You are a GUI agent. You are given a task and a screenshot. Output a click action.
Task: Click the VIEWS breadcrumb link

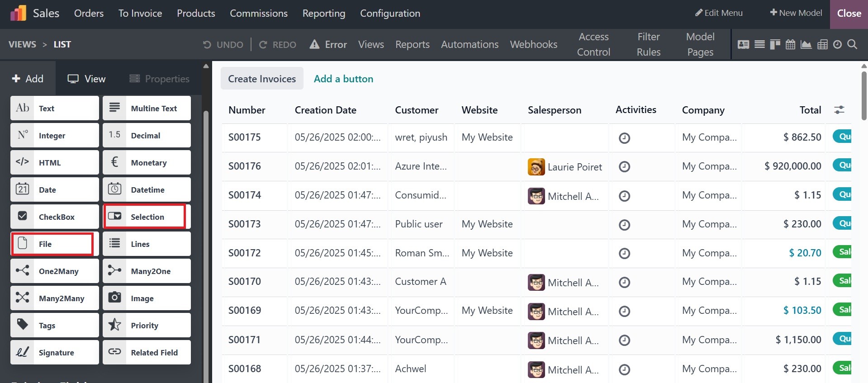[22, 44]
